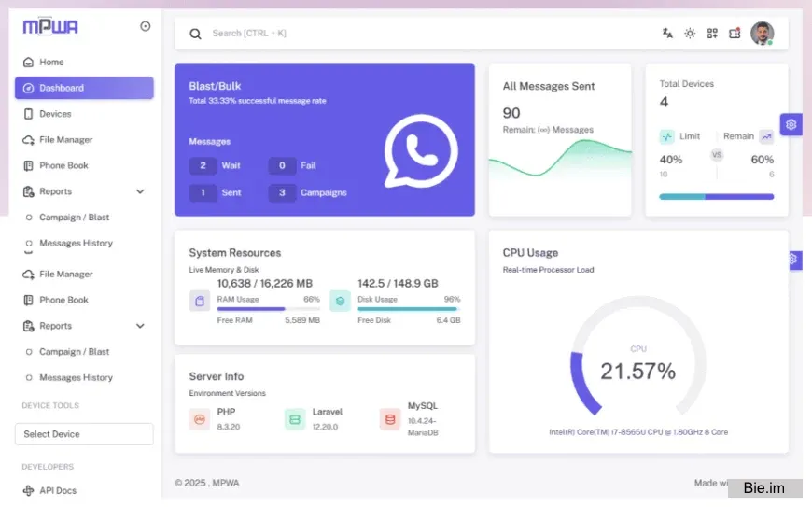Click the MPWA logo
812x507 pixels.
click(x=50, y=27)
